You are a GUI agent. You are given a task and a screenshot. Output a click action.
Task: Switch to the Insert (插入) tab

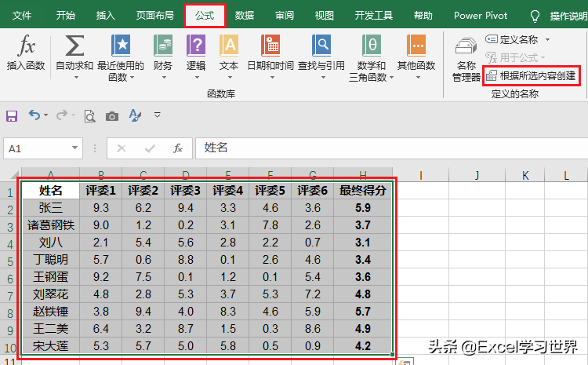105,16
